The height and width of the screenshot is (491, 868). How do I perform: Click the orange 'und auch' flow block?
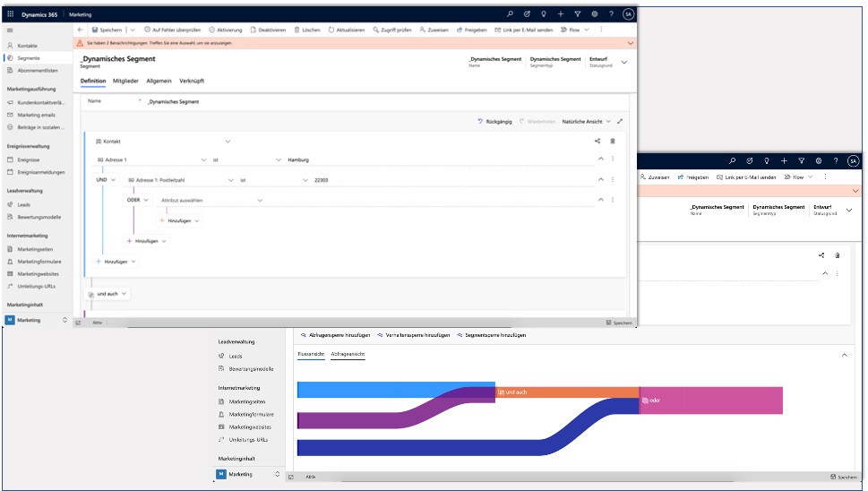(566, 392)
